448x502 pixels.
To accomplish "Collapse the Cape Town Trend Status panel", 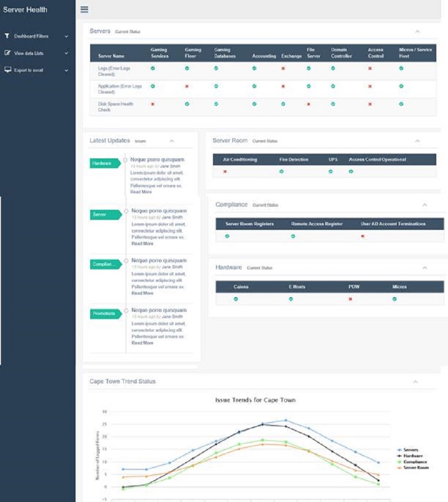I will click(416, 382).
